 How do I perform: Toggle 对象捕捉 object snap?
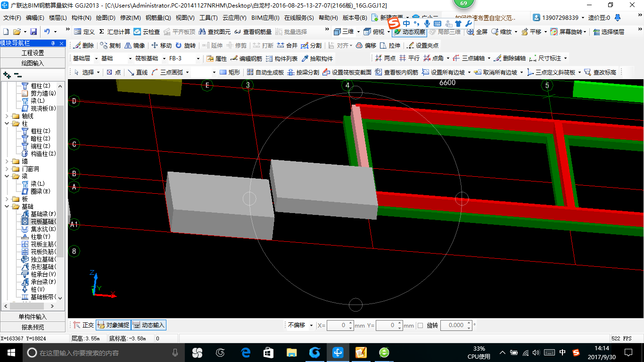(113, 325)
